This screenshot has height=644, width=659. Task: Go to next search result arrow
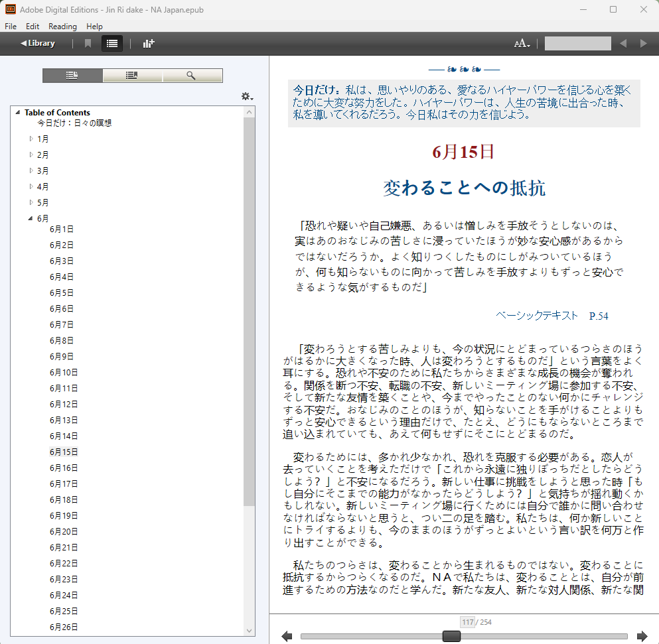644,43
